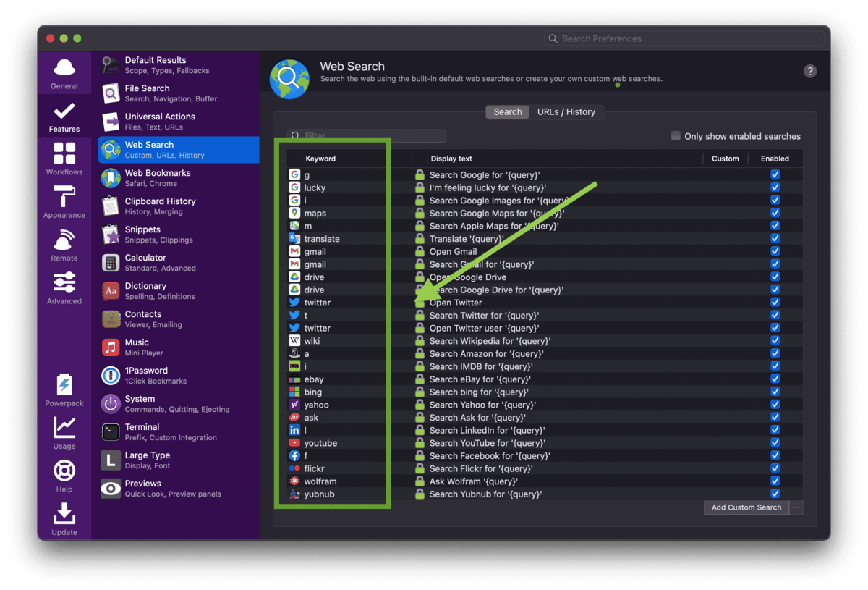Uncheck enabled box for Open Gmail

tap(775, 251)
